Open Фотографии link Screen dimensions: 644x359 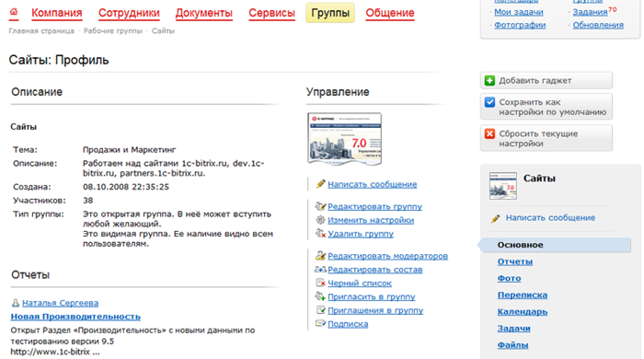point(520,25)
